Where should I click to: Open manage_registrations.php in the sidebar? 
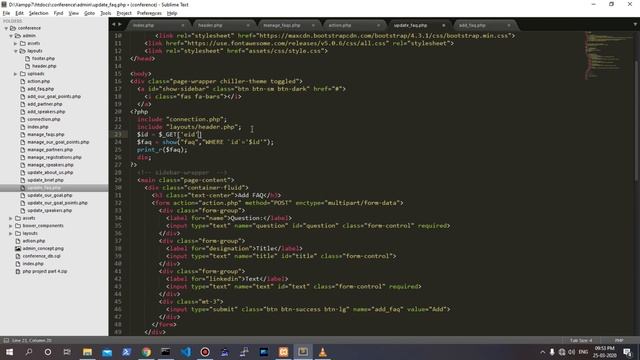click(54, 157)
